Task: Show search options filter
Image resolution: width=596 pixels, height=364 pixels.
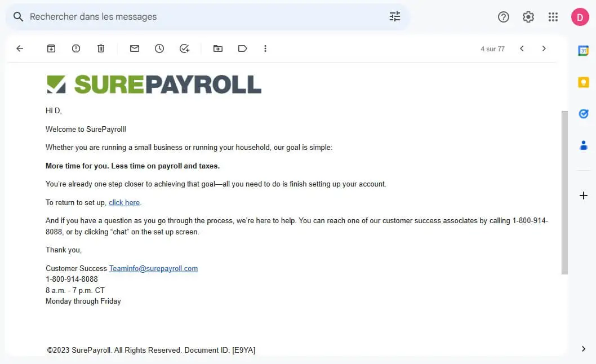Action: pos(395,16)
